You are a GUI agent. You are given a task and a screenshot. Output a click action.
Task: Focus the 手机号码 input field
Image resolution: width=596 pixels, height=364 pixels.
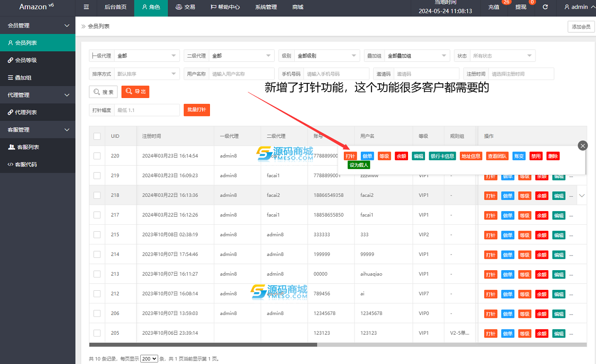(x=337, y=74)
